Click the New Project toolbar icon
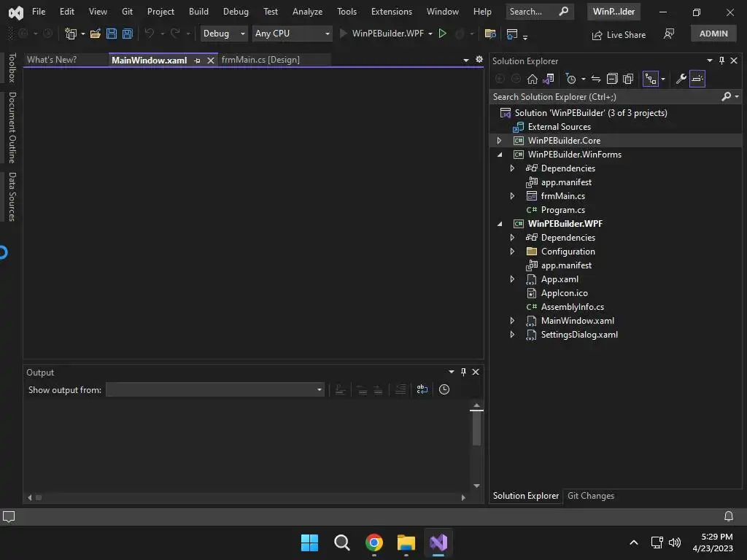747x560 pixels. 71,34
